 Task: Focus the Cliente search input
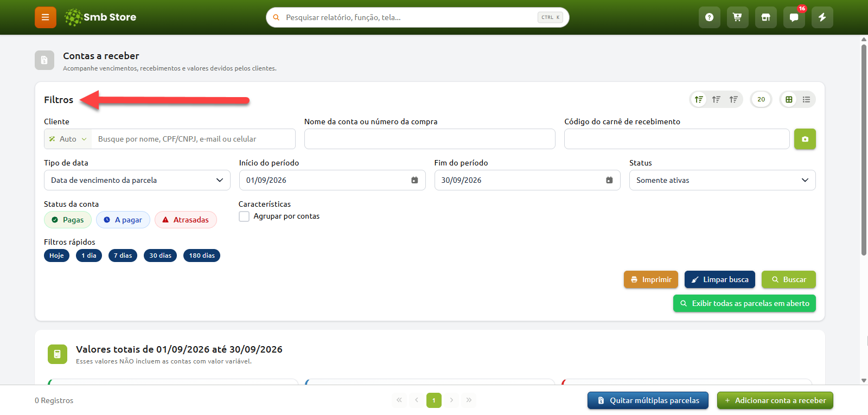click(x=194, y=139)
